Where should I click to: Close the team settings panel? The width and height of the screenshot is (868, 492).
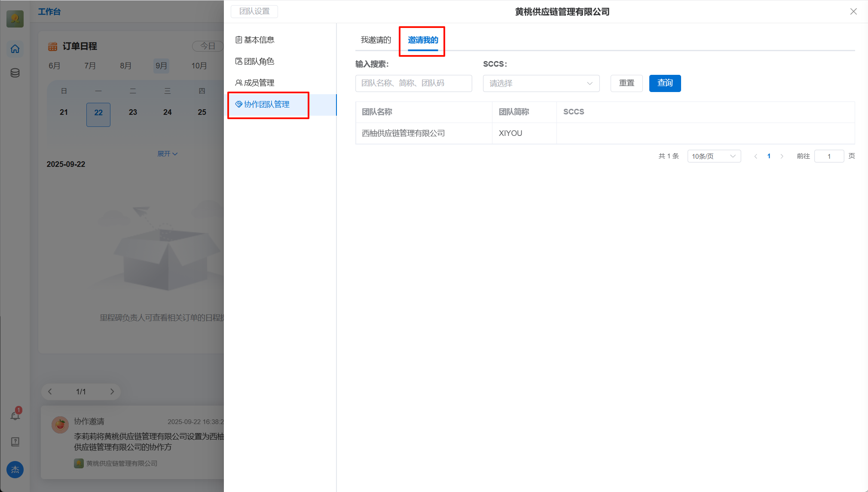(853, 12)
